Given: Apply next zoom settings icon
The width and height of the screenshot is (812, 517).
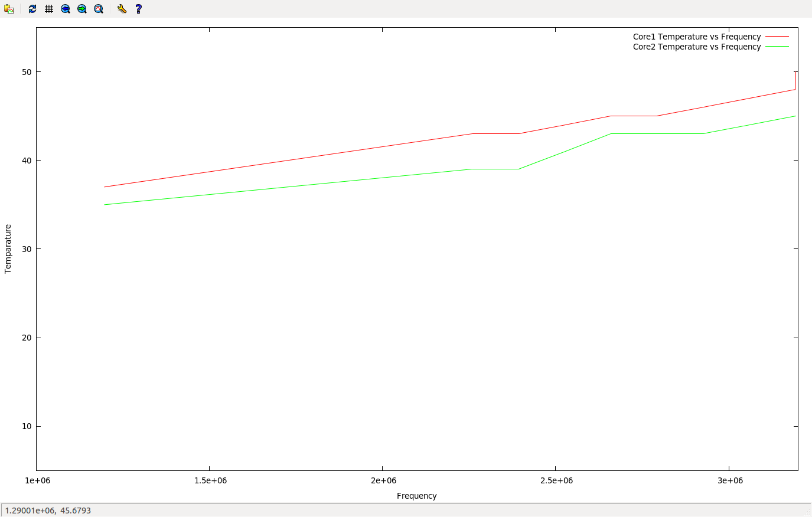Looking at the screenshot, I should [x=82, y=9].
